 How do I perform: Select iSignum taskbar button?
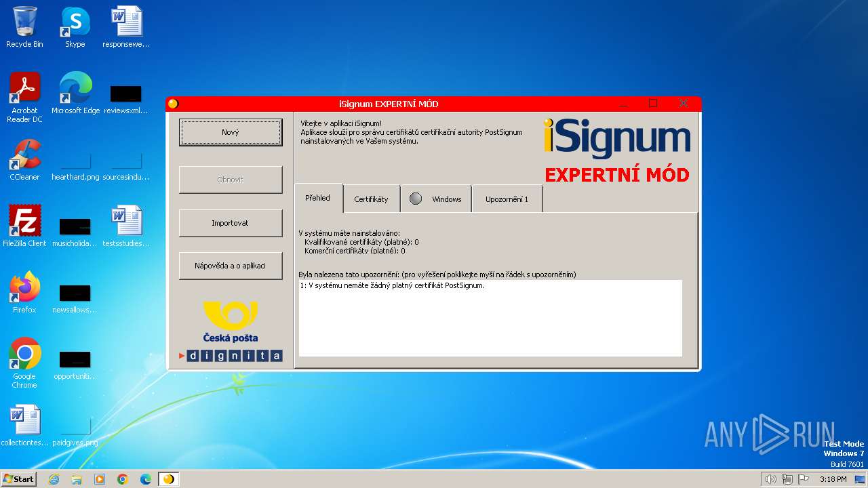(169, 479)
